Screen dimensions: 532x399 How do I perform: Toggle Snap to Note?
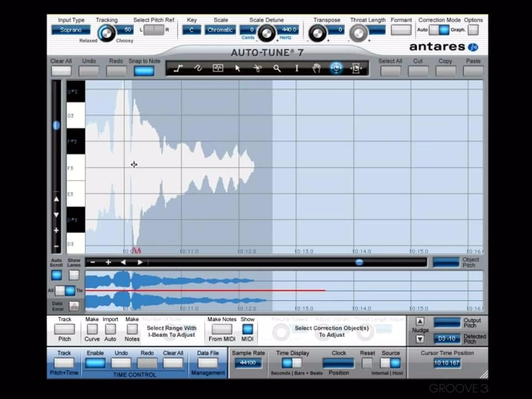(x=144, y=71)
